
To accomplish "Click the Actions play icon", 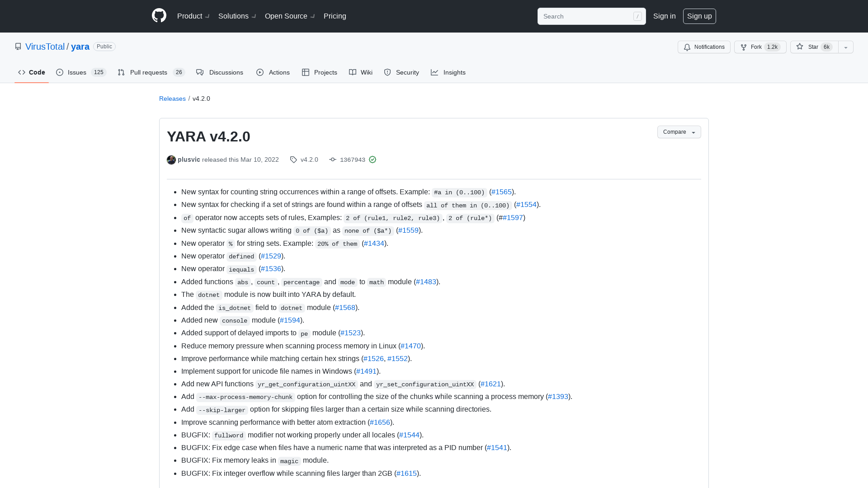I will click(x=260, y=72).
